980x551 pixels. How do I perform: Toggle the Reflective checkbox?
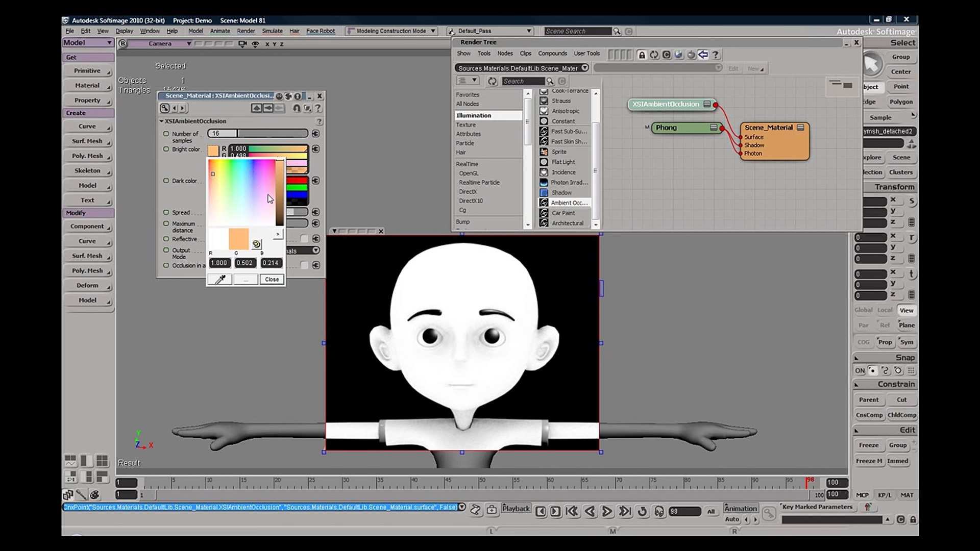click(x=304, y=239)
